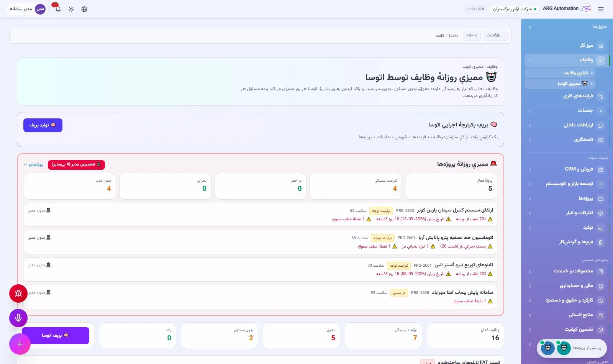Click the پروژه‌ها folder icon

point(601,199)
